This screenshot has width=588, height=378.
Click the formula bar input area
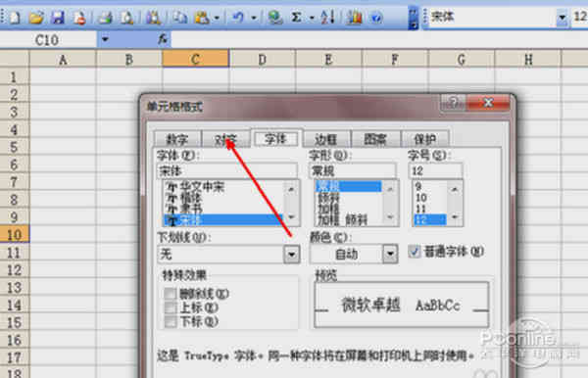(378, 39)
